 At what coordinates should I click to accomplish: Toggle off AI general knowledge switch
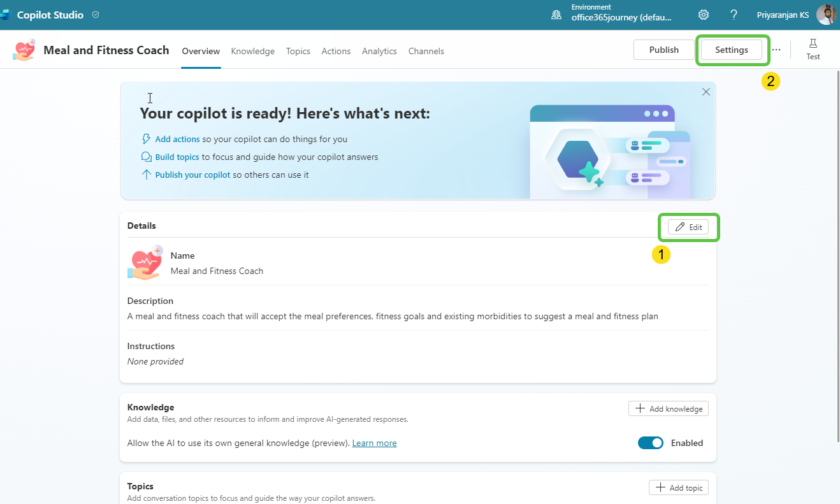pos(650,443)
